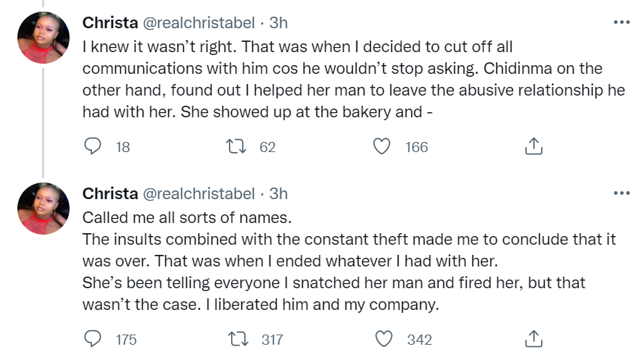Open more options on the second tweet
This screenshot has width=644, height=357.
click(621, 193)
